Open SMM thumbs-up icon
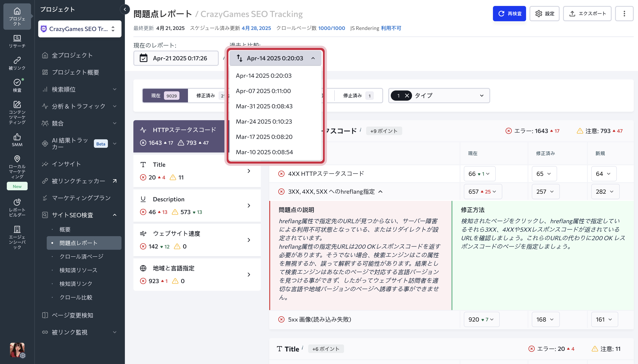638x364 pixels. [x=17, y=140]
